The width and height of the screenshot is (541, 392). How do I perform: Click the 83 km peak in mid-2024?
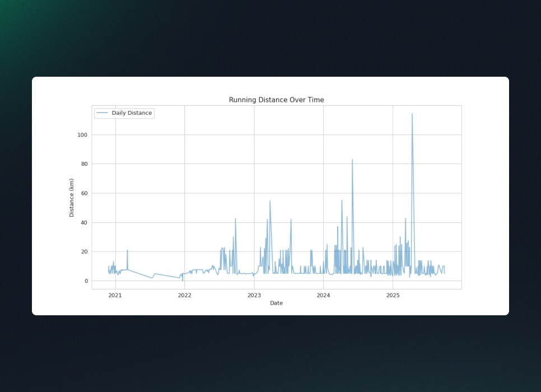pyautogui.click(x=352, y=160)
